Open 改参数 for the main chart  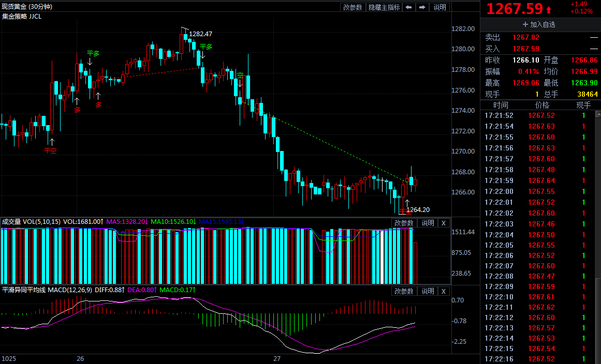coord(353,7)
